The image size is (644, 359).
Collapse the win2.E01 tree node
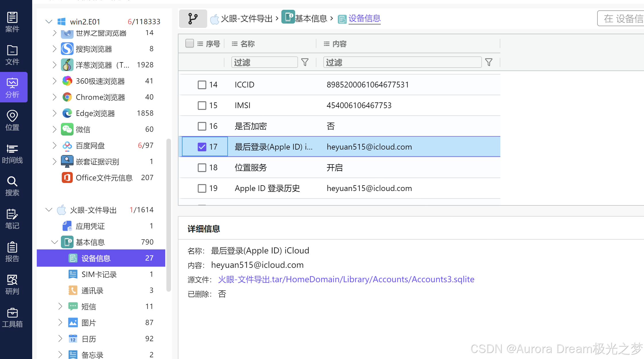click(x=49, y=22)
